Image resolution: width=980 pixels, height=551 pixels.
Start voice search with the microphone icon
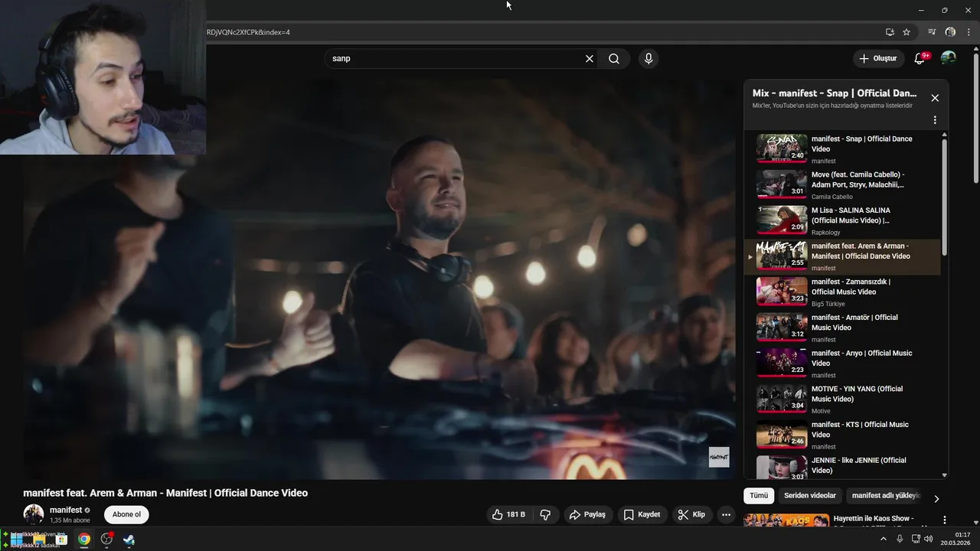(648, 59)
